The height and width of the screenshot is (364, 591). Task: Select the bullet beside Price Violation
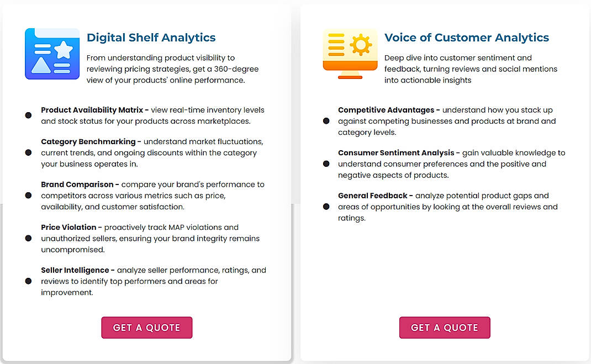28,238
